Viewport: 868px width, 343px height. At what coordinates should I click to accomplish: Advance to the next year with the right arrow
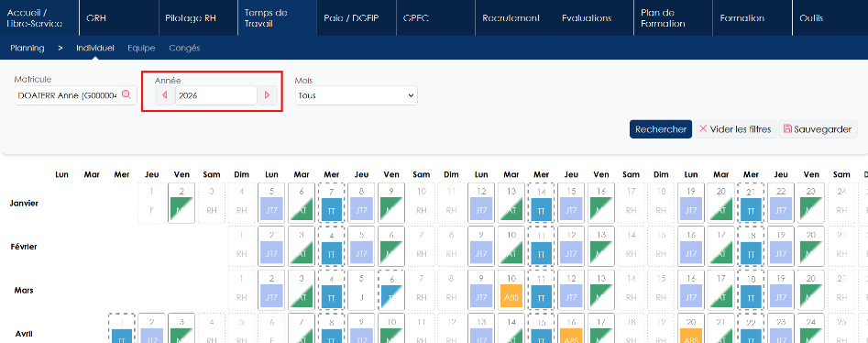pos(268,95)
